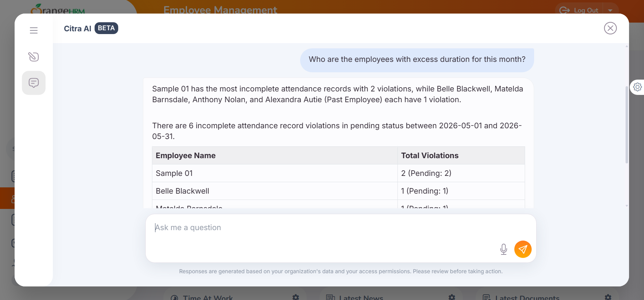644x300 pixels.
Task: Open Latest Documents widget settings gear
Action: point(608,297)
